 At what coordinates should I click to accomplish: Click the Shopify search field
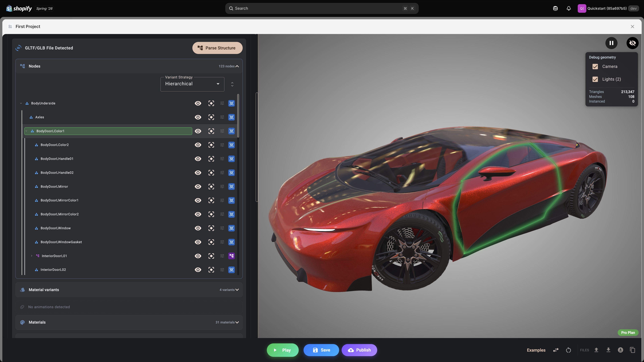[x=322, y=9]
